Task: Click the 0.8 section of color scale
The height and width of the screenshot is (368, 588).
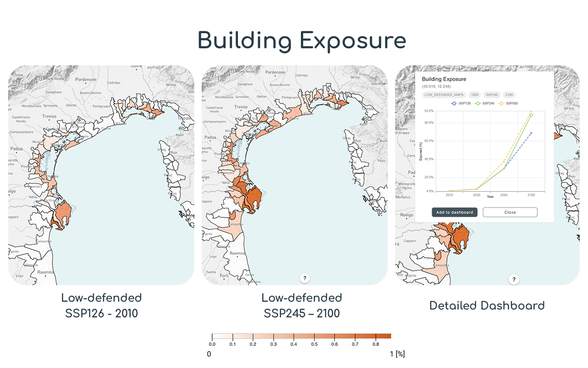Action: click(x=384, y=336)
